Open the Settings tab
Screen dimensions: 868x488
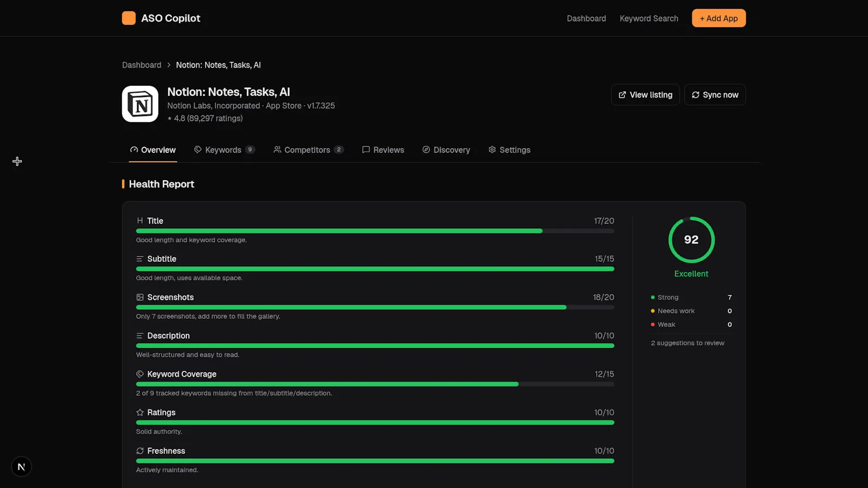[509, 150]
